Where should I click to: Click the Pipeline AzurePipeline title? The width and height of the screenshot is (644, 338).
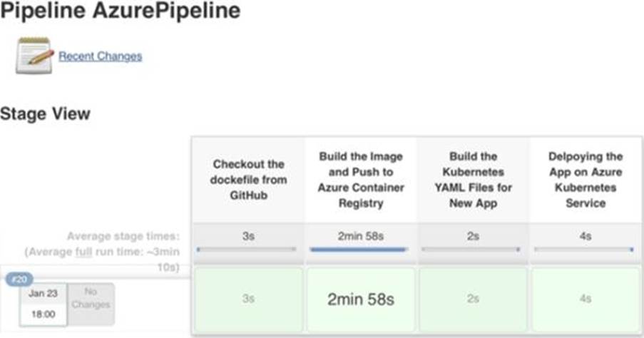coord(121,10)
